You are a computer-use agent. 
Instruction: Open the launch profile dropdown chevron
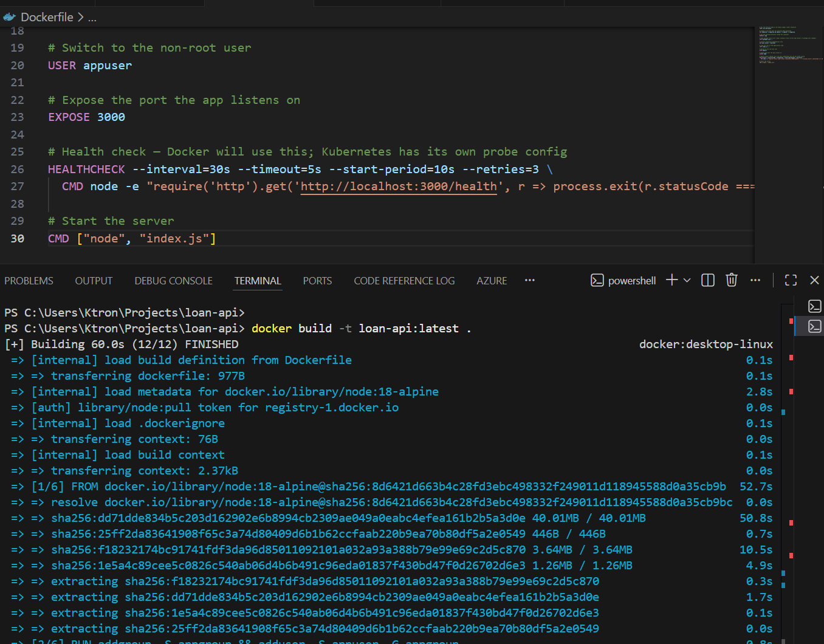pos(687,280)
